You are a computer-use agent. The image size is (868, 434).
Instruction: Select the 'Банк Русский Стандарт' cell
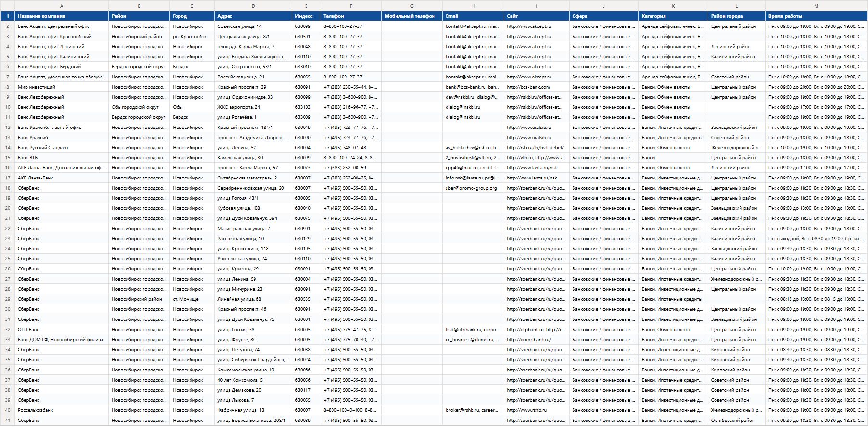tap(62, 148)
